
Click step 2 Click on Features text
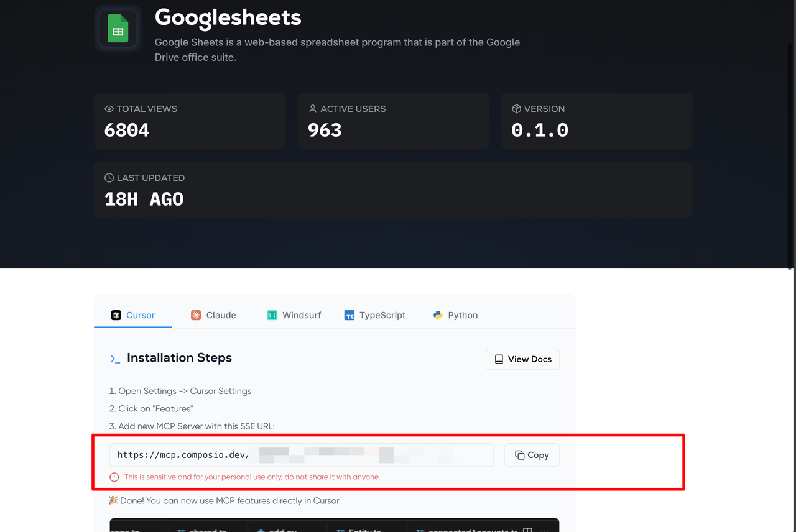[x=151, y=408]
